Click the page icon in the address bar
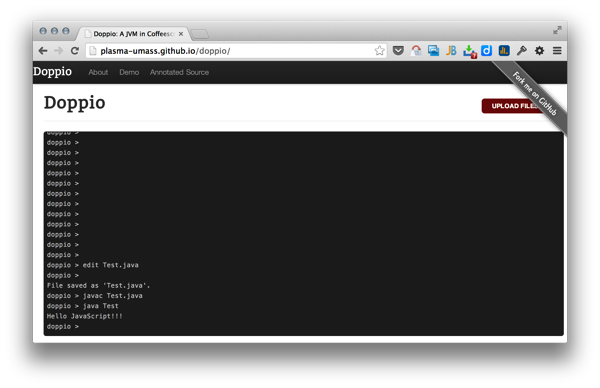Image resolution: width=600 pixels, height=388 pixels. point(93,51)
